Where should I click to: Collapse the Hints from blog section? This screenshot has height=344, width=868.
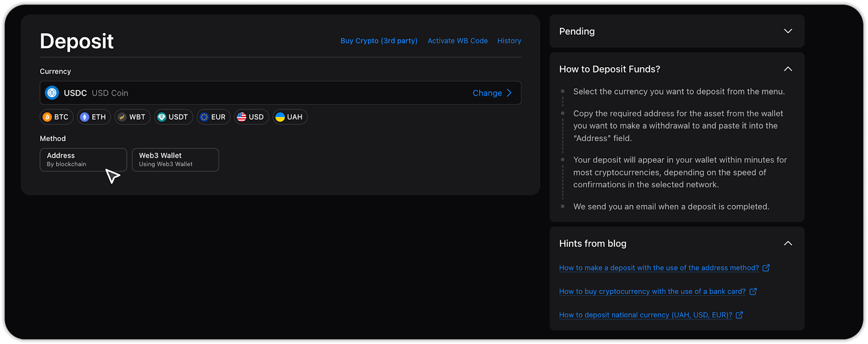788,244
